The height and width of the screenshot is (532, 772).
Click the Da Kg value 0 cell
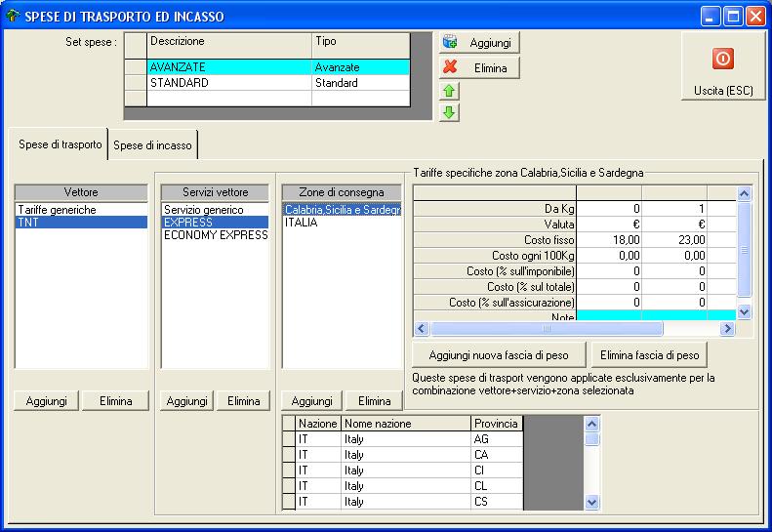click(x=609, y=208)
